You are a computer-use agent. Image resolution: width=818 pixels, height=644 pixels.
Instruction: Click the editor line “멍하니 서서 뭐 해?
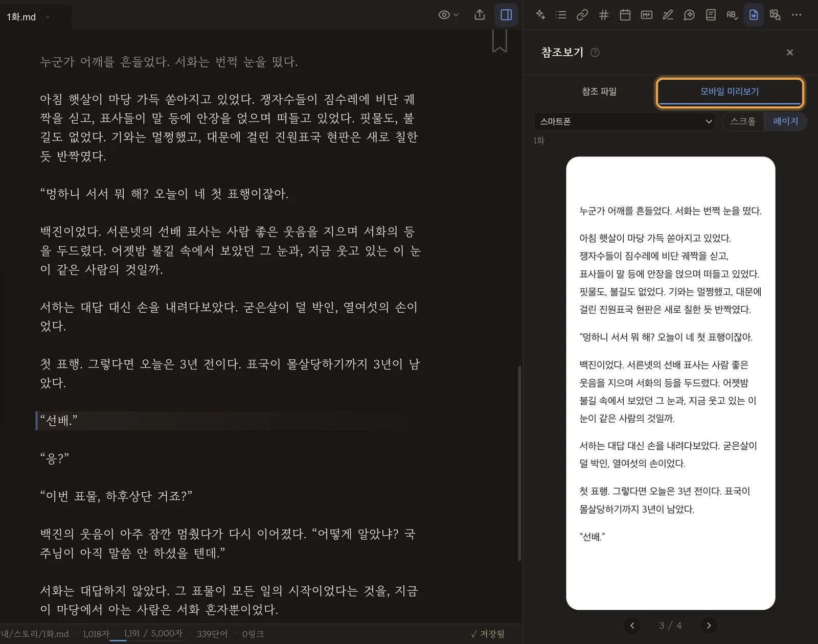(x=164, y=194)
